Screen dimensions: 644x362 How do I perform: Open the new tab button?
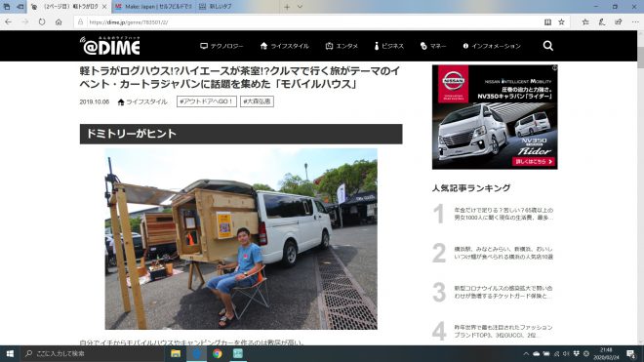(x=287, y=7)
